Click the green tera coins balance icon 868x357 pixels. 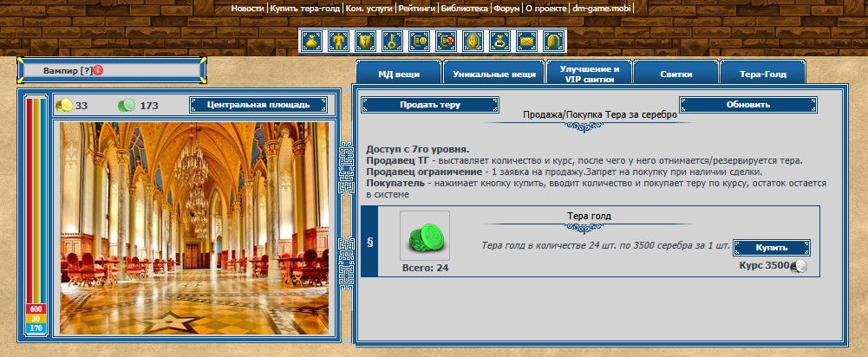click(127, 105)
